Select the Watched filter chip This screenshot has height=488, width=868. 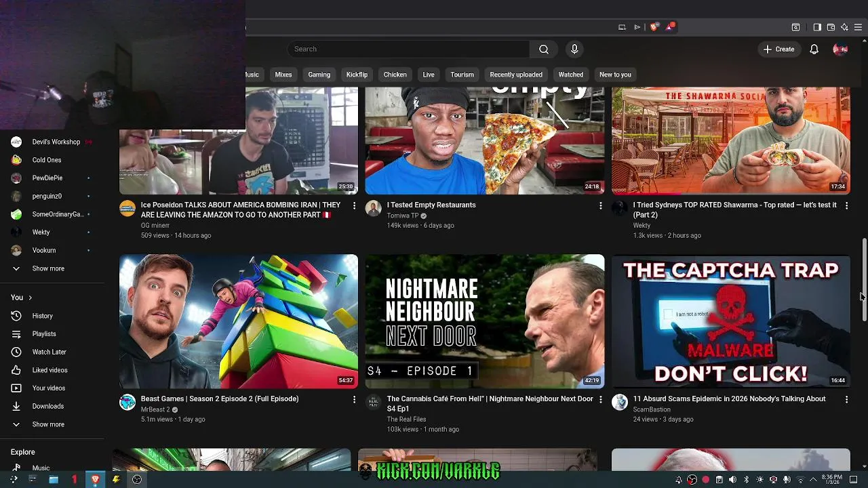coord(570,75)
